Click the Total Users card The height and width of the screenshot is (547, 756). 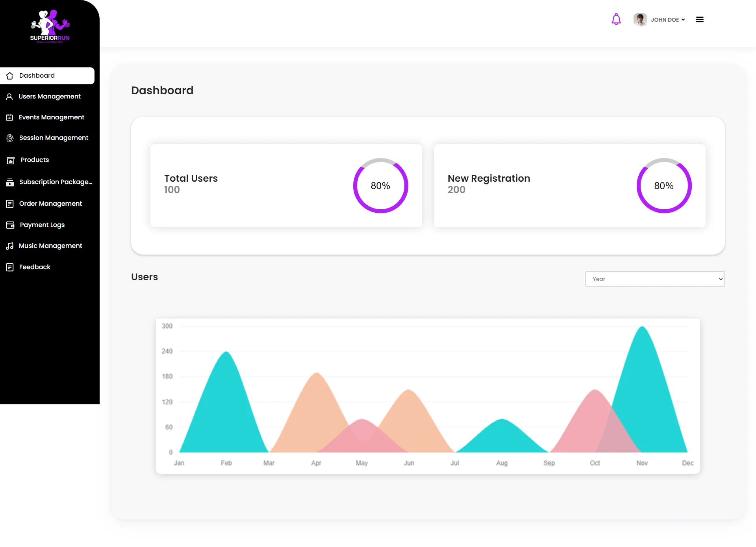(252, 186)
